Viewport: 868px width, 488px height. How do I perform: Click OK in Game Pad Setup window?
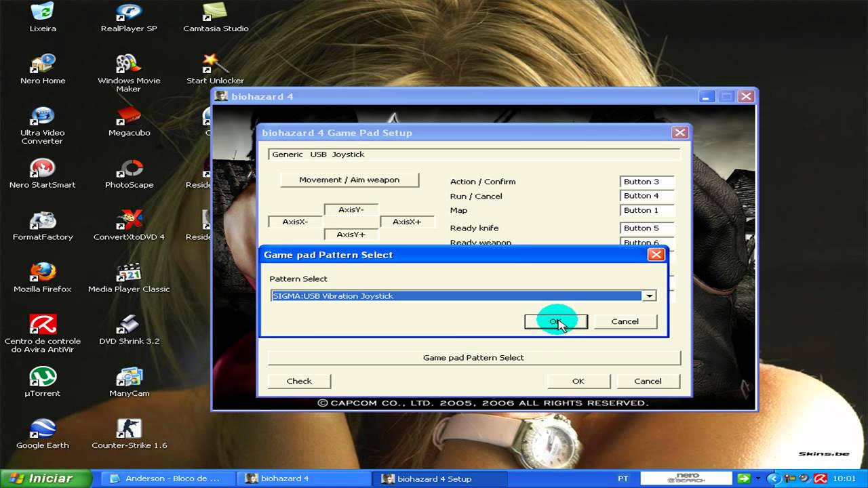(x=578, y=381)
